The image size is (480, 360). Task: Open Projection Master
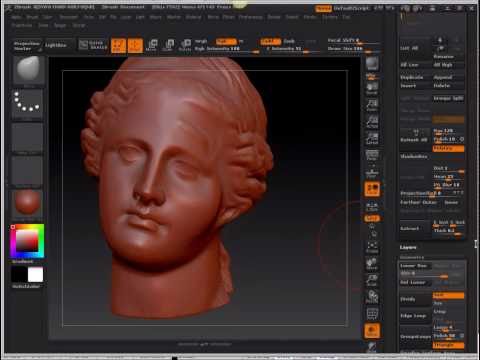(x=27, y=46)
